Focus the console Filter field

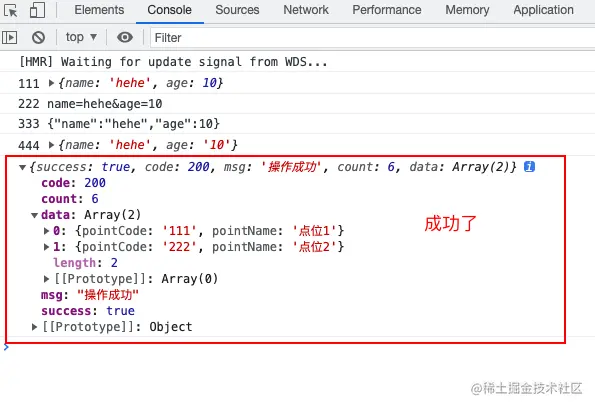click(x=373, y=38)
